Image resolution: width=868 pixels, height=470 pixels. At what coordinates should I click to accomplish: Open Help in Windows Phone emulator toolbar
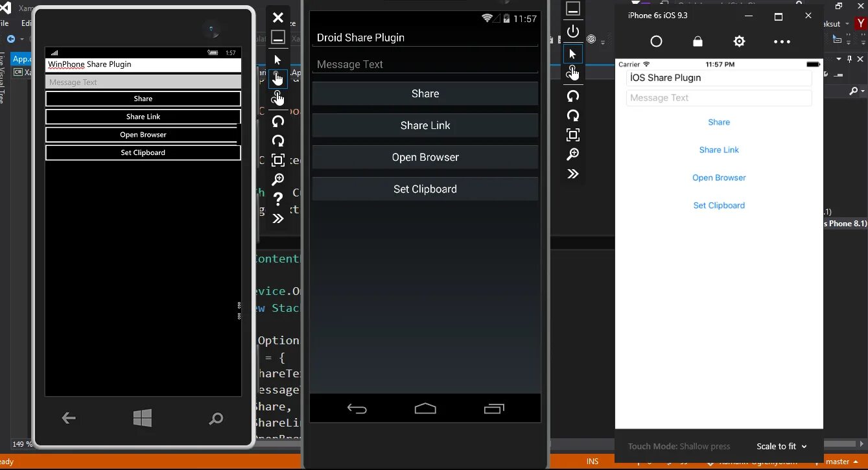click(x=277, y=199)
